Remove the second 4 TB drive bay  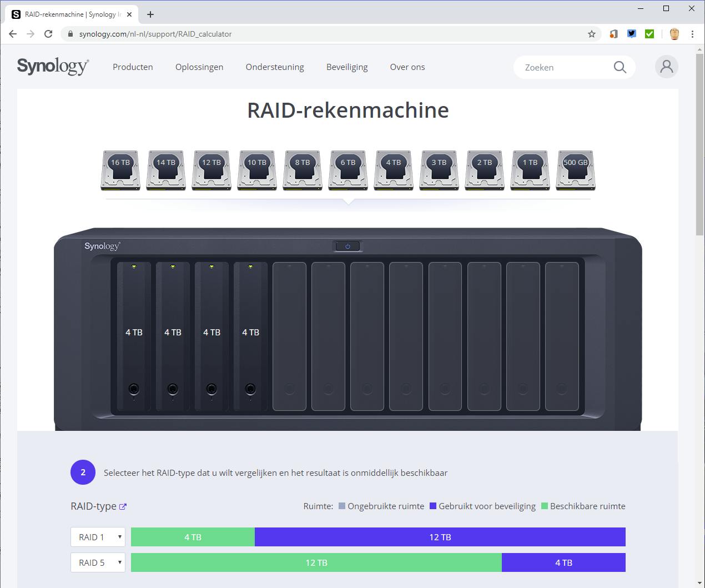click(173, 336)
